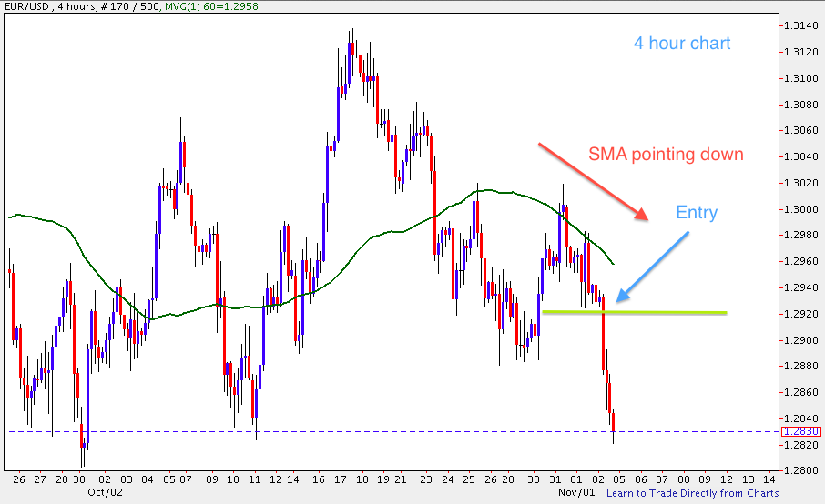Click the 'Learn to Trade Directly from Charts' link

(x=692, y=493)
